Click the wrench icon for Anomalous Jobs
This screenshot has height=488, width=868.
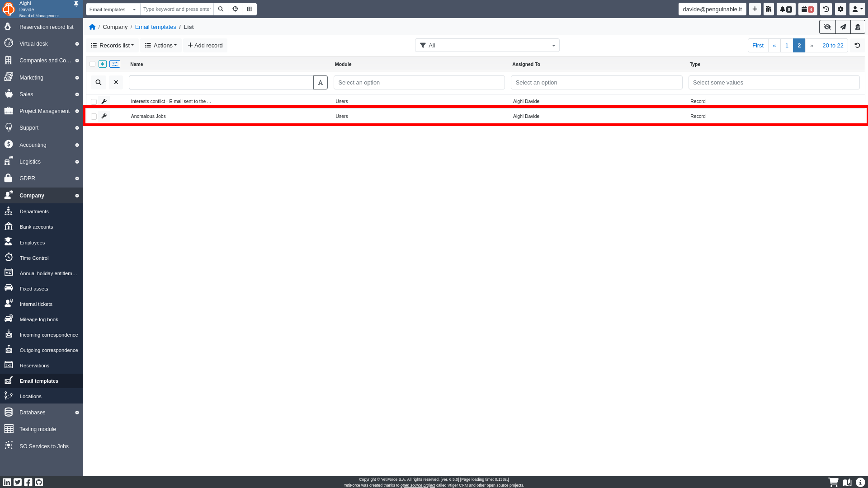(104, 116)
